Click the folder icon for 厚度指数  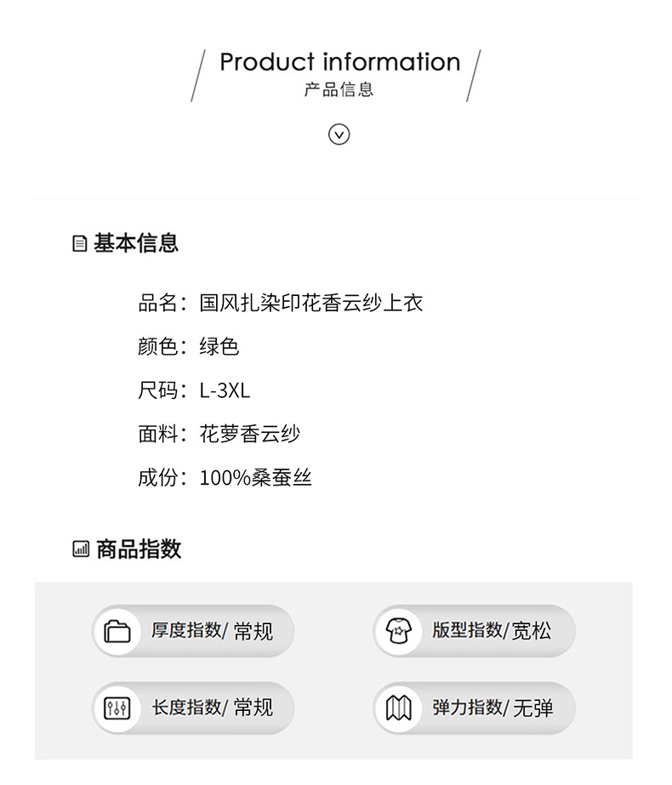point(117,631)
